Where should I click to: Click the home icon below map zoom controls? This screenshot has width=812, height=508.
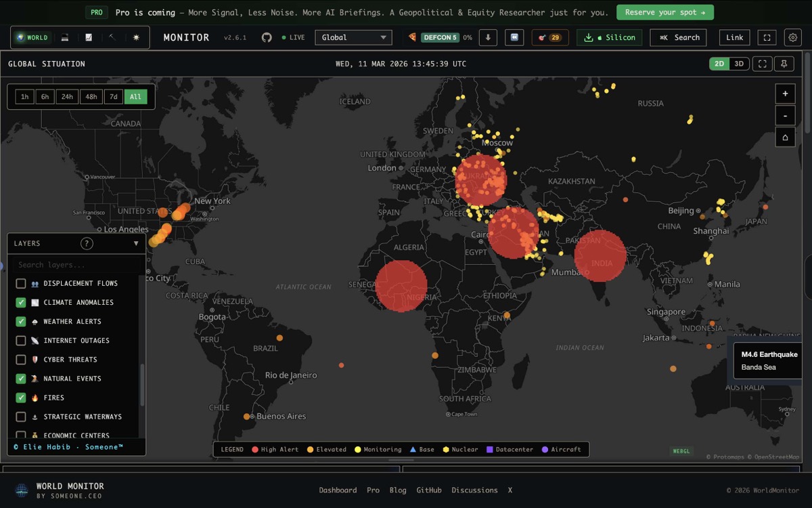[x=785, y=137]
